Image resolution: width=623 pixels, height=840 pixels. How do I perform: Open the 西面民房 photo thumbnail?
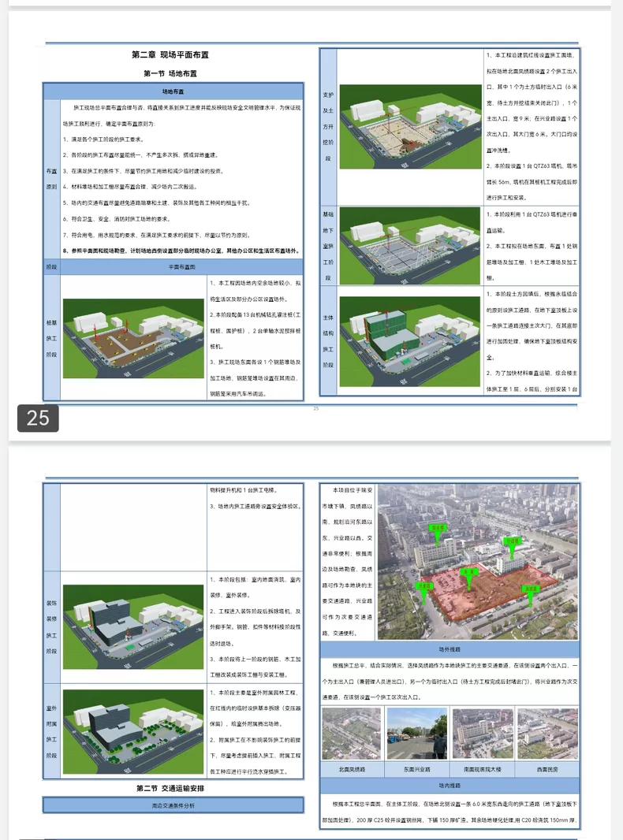[x=547, y=734]
